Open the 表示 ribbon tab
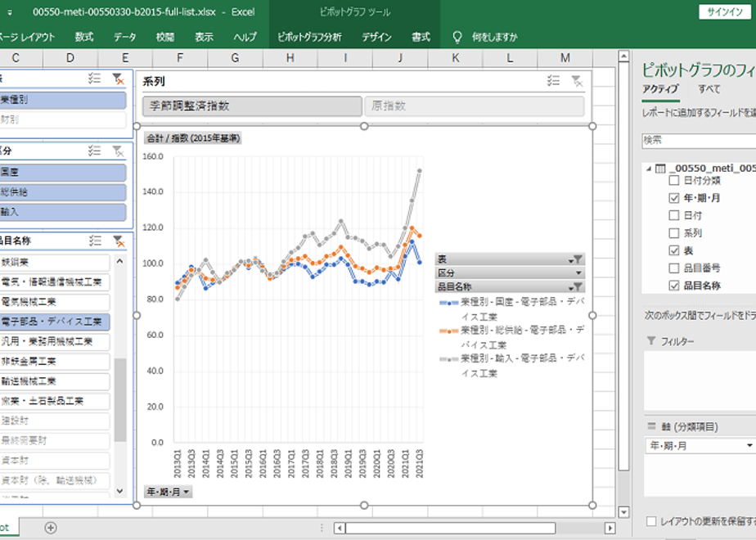 pos(204,37)
